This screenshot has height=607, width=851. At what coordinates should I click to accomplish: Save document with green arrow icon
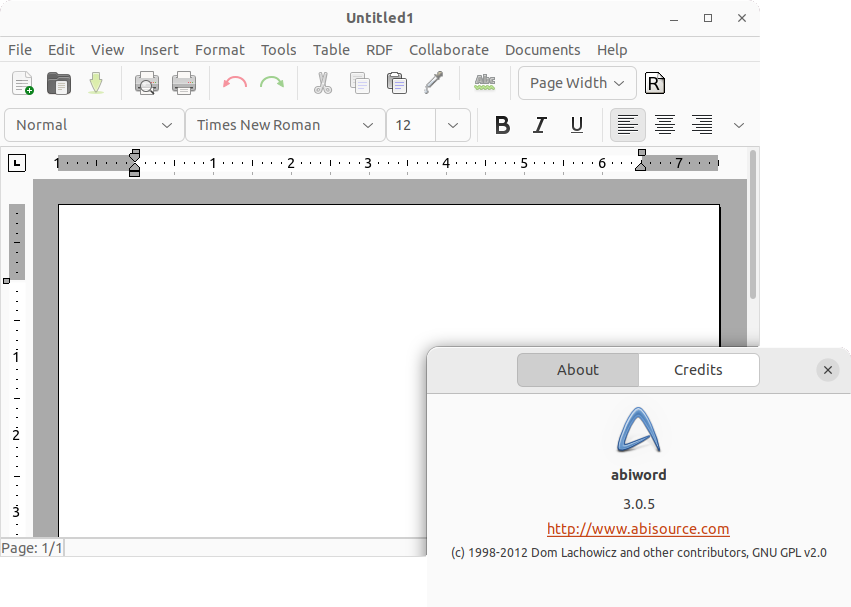(96, 83)
